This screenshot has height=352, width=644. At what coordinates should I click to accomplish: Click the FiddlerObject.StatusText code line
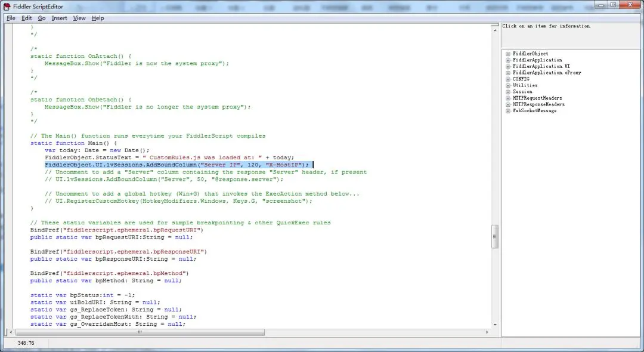point(169,158)
